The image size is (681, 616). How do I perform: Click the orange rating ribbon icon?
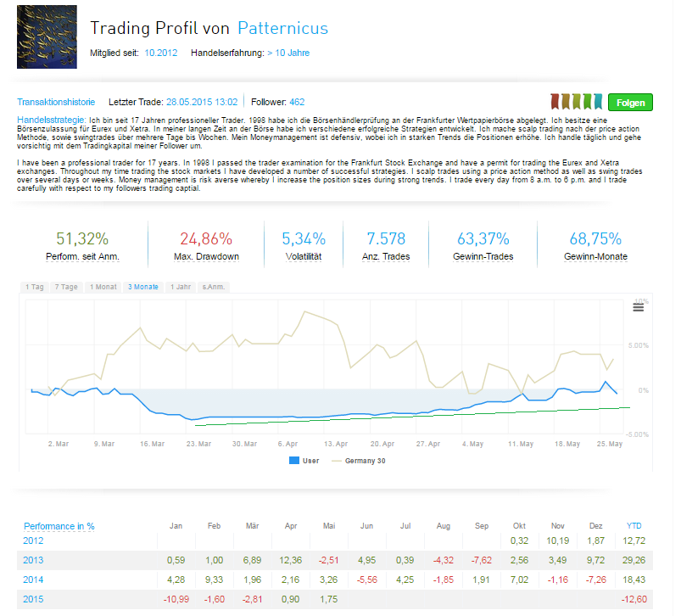(x=566, y=103)
